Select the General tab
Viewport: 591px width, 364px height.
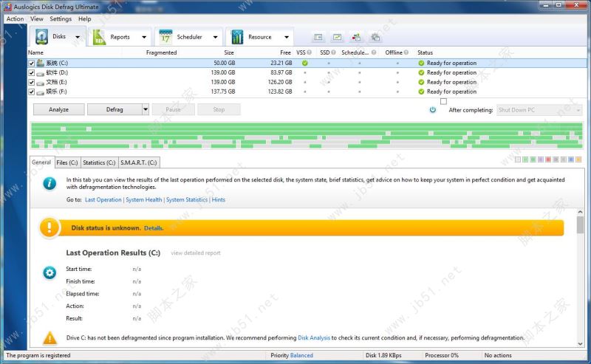point(41,162)
